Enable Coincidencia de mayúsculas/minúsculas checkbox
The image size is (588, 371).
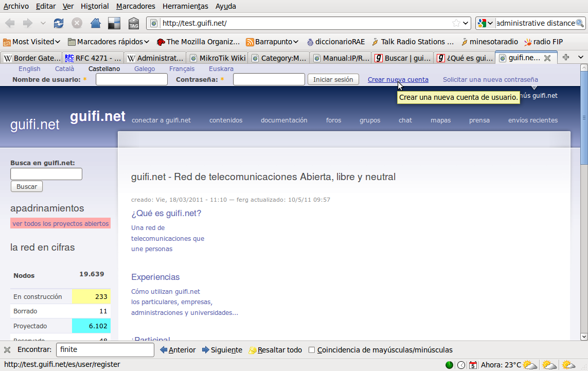(x=312, y=350)
